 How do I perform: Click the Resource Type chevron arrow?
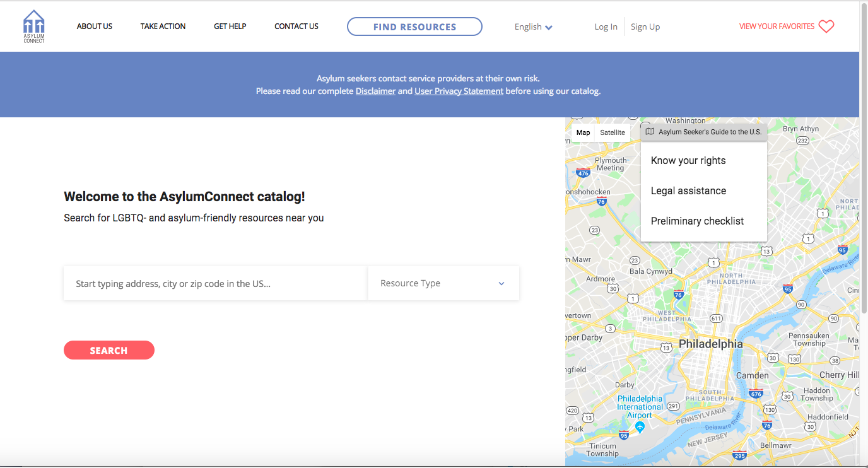click(x=501, y=284)
